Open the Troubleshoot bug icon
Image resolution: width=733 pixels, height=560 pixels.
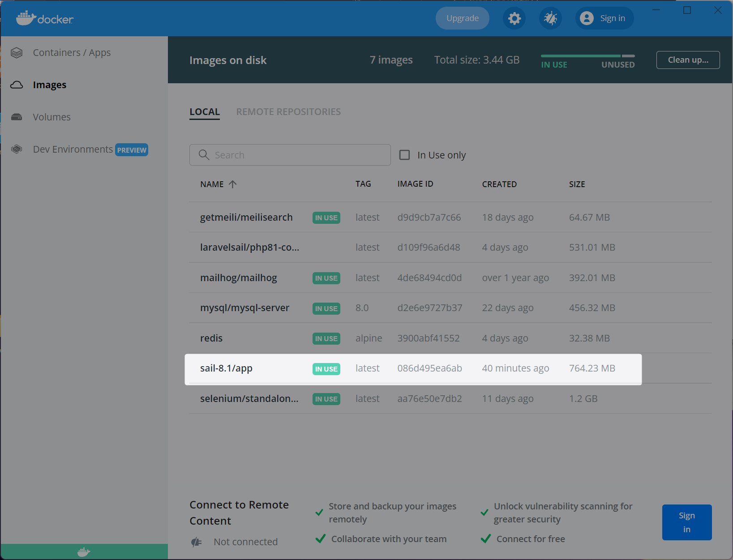550,18
